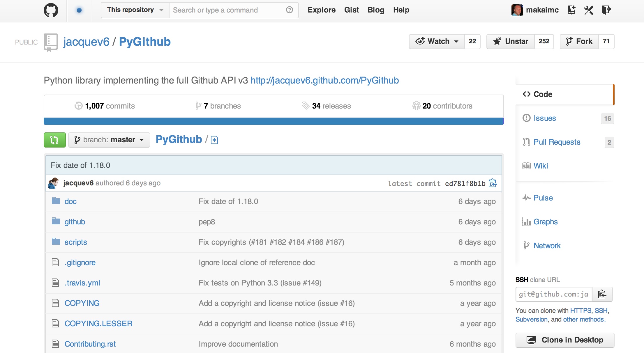Click the search help question-mark icon

click(289, 10)
